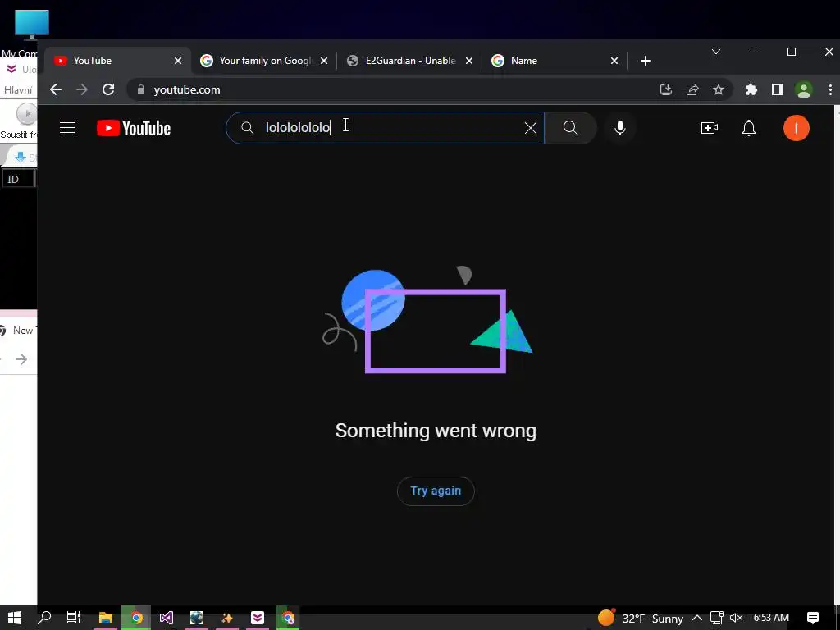Close the YouTube tab

pos(178,61)
